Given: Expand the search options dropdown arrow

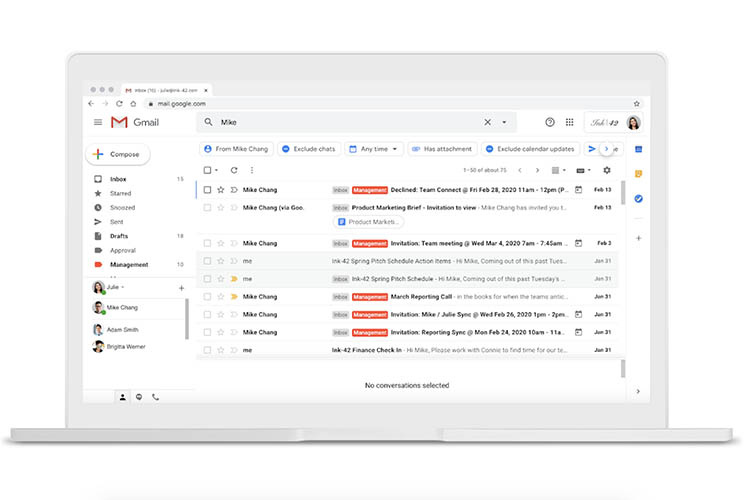Looking at the screenshot, I should coord(504,122).
